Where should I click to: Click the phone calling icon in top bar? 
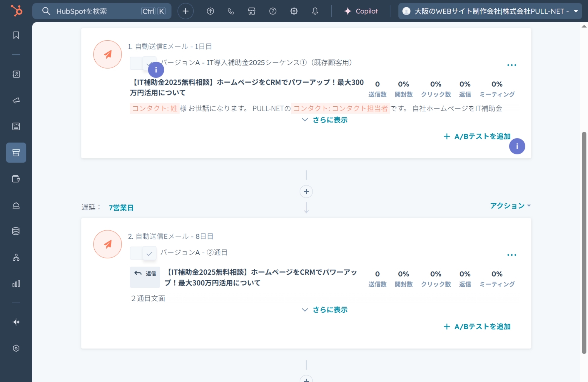(x=231, y=11)
